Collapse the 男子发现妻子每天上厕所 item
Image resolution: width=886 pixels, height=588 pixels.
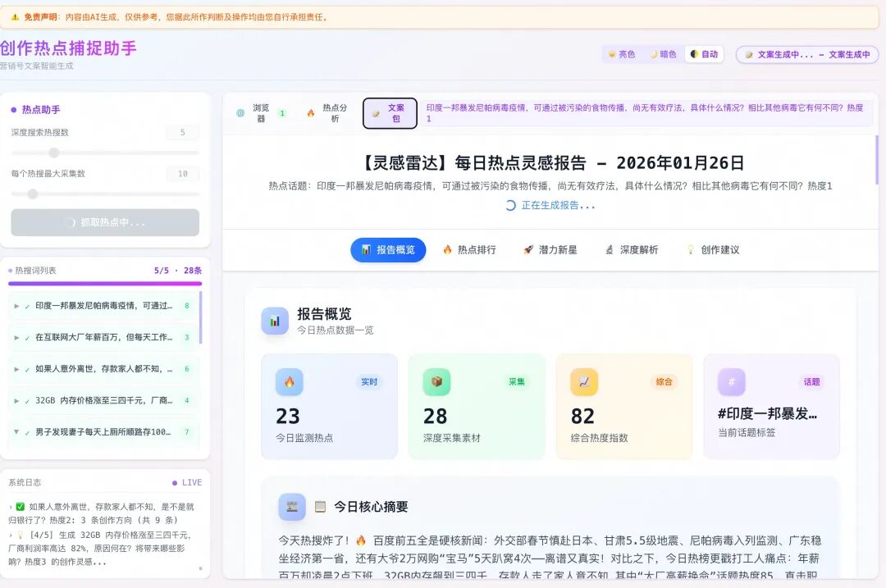pos(16,430)
